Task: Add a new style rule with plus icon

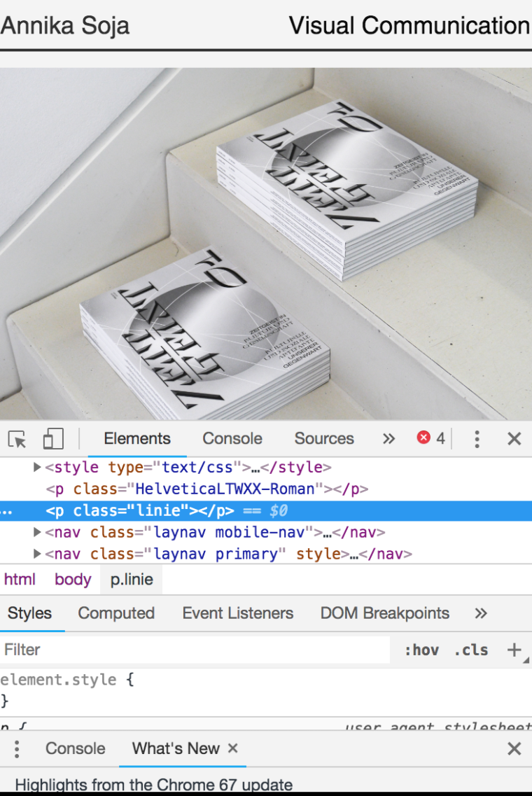Action: [514, 650]
